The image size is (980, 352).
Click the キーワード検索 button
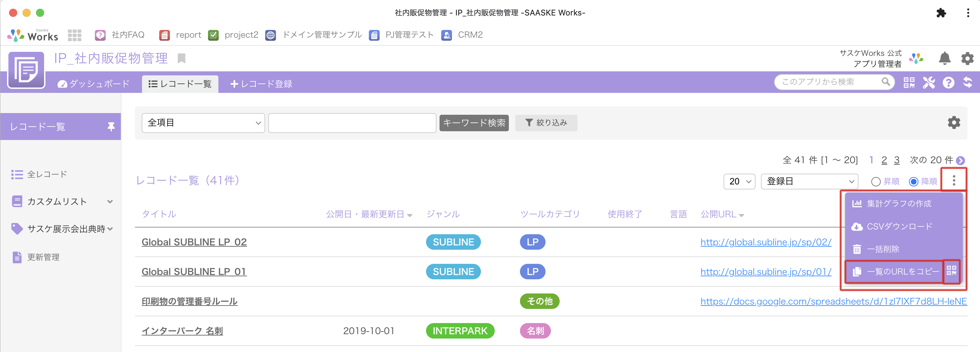point(474,123)
